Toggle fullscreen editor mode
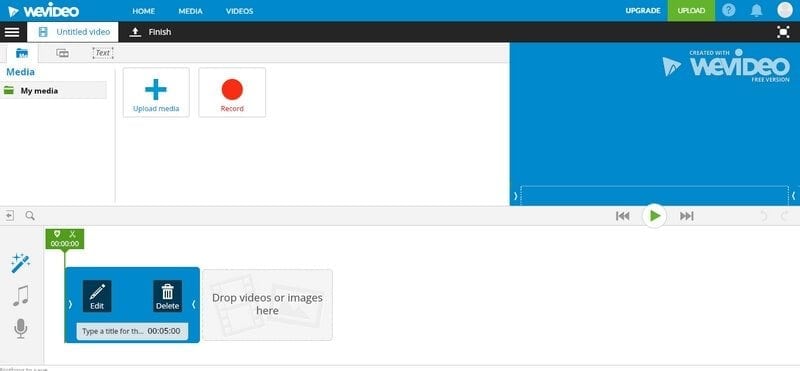 783,32
